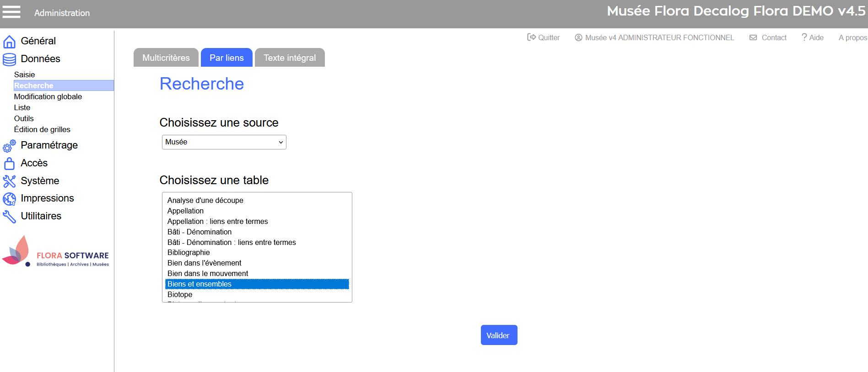
Task: Choose Biotope from the table list
Action: pos(180,295)
